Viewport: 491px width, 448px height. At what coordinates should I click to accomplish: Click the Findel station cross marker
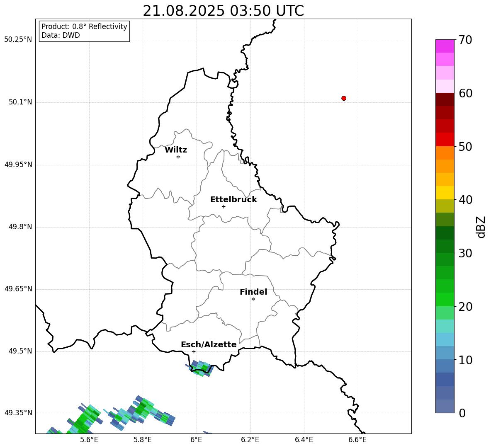pos(253,299)
